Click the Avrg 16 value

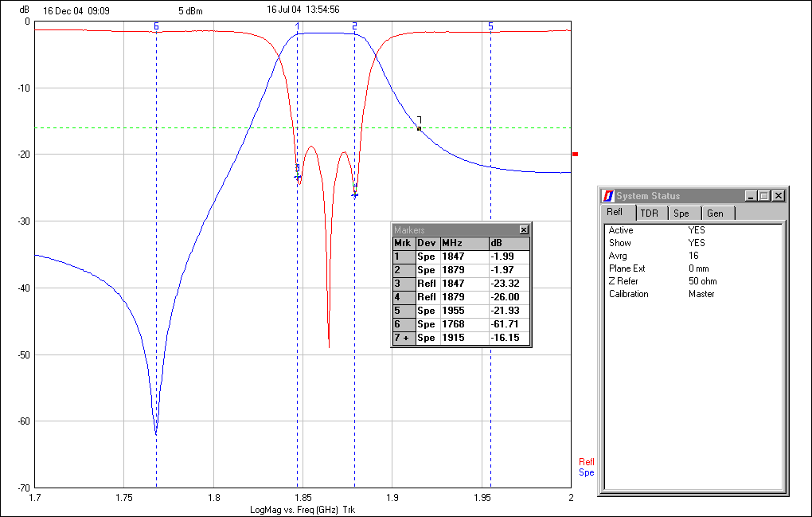click(693, 256)
